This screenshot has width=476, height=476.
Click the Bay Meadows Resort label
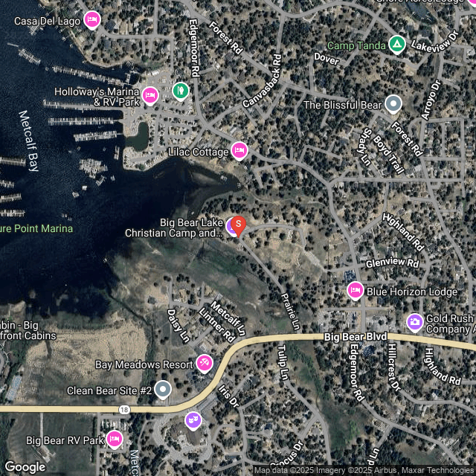pyautogui.click(x=144, y=364)
